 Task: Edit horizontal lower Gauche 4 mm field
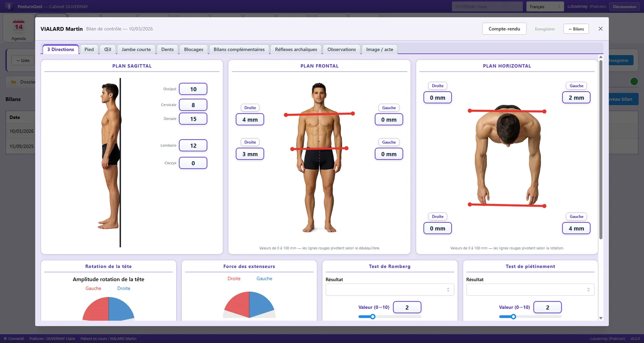576,228
